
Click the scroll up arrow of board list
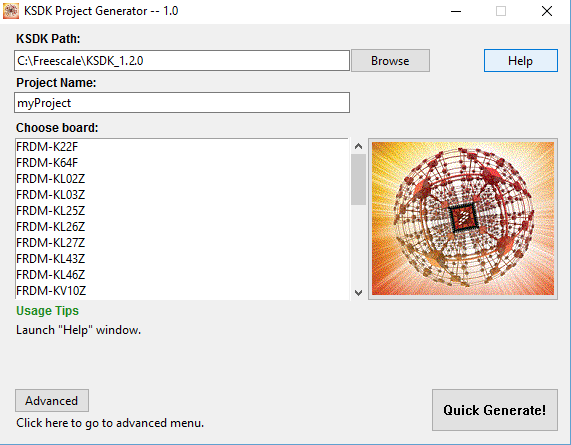[x=358, y=146]
